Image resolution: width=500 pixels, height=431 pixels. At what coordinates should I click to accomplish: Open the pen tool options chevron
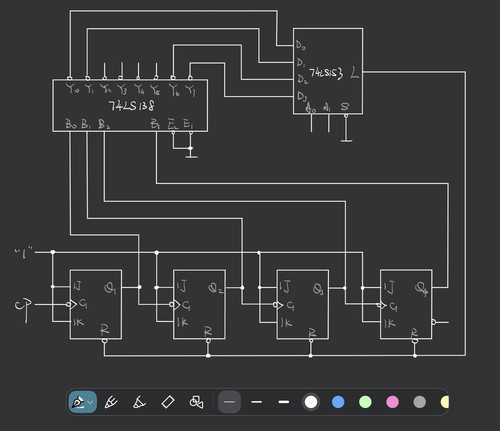pyautogui.click(x=90, y=402)
